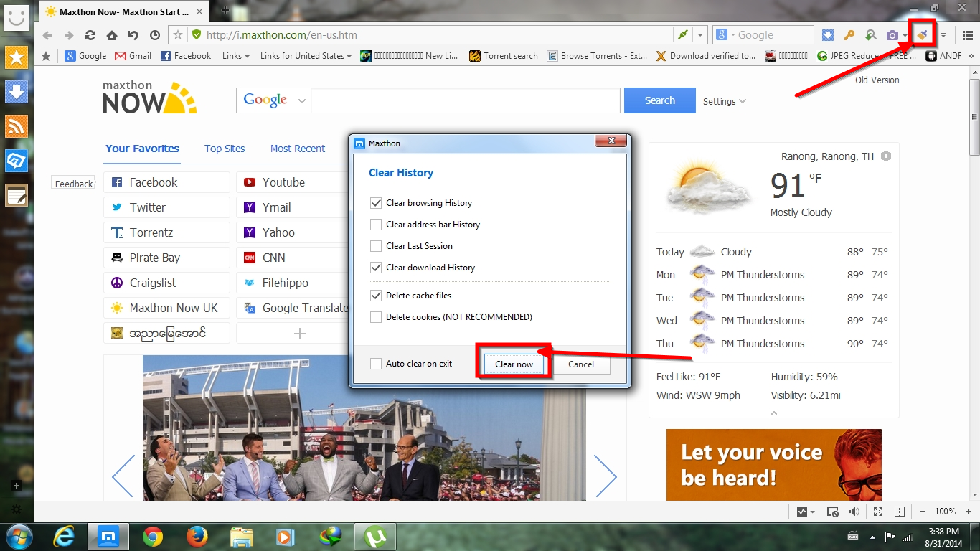980x551 pixels.
Task: Enter full screen mode icon
Action: pos(878,512)
